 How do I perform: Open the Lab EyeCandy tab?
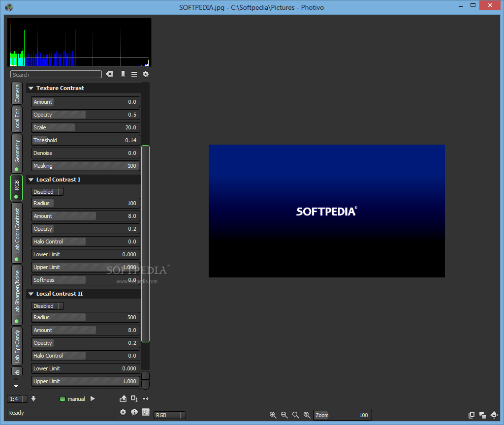coord(17,346)
